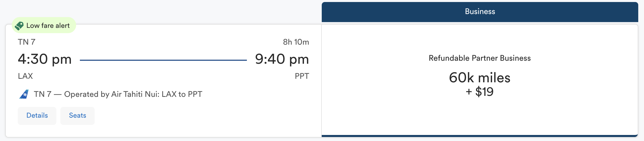Viewport: 644px width, 141px height.
Task: Choose the 60k miles business fare
Action: [480, 80]
